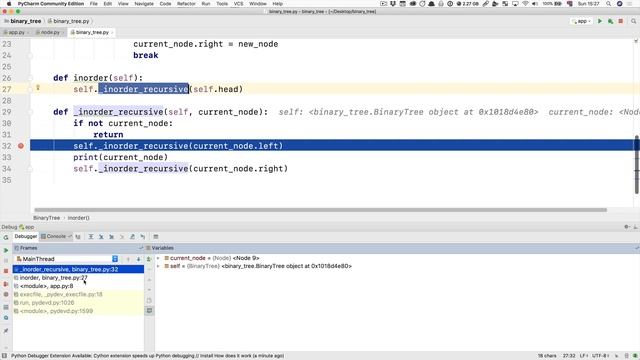The image size is (640, 360).
Task: Click the intention lightbulb on line 27
Action: 38,87
